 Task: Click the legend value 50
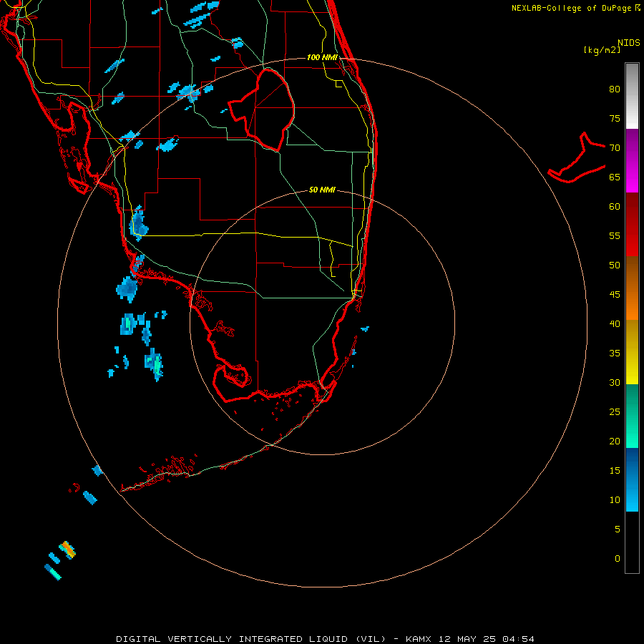click(615, 265)
